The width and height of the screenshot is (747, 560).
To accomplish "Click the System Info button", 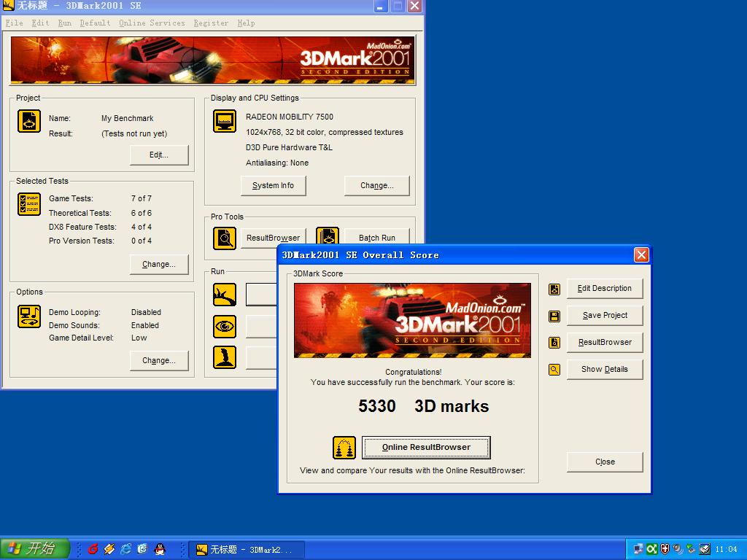I will coord(273,185).
